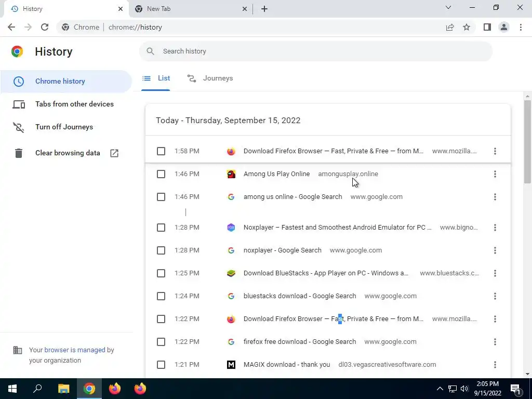The image size is (532, 399).
Task: Open actions menu for 'firefox free download' search
Action: pos(495,342)
